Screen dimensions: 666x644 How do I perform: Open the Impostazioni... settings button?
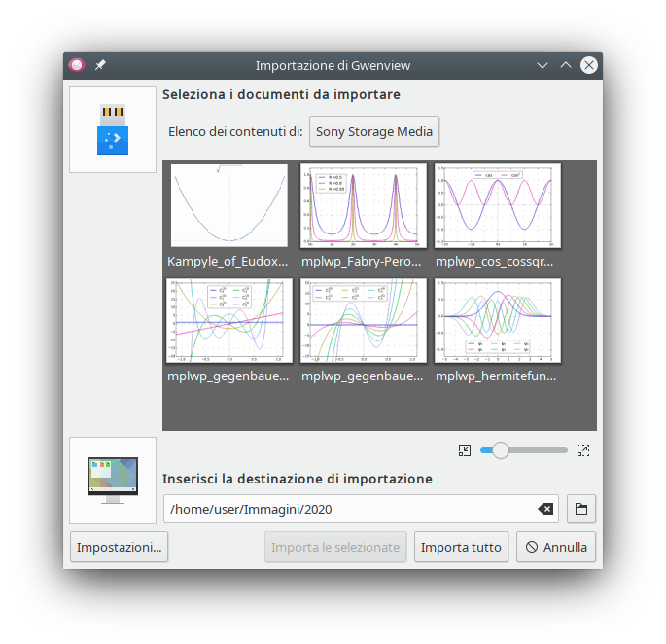pos(120,547)
